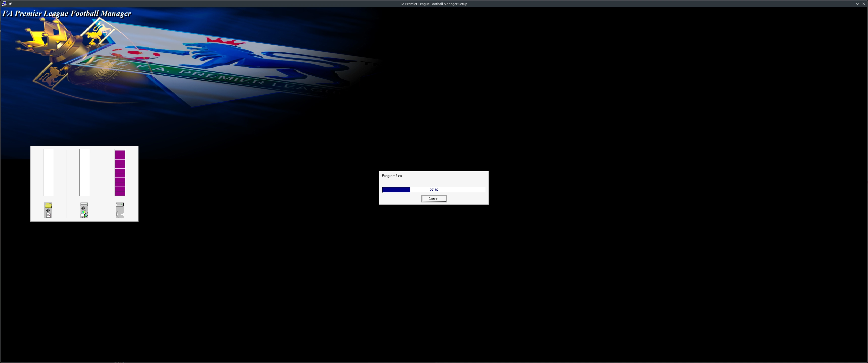Click the 'Program files' label
The width and height of the screenshot is (868, 363).
pos(392,176)
